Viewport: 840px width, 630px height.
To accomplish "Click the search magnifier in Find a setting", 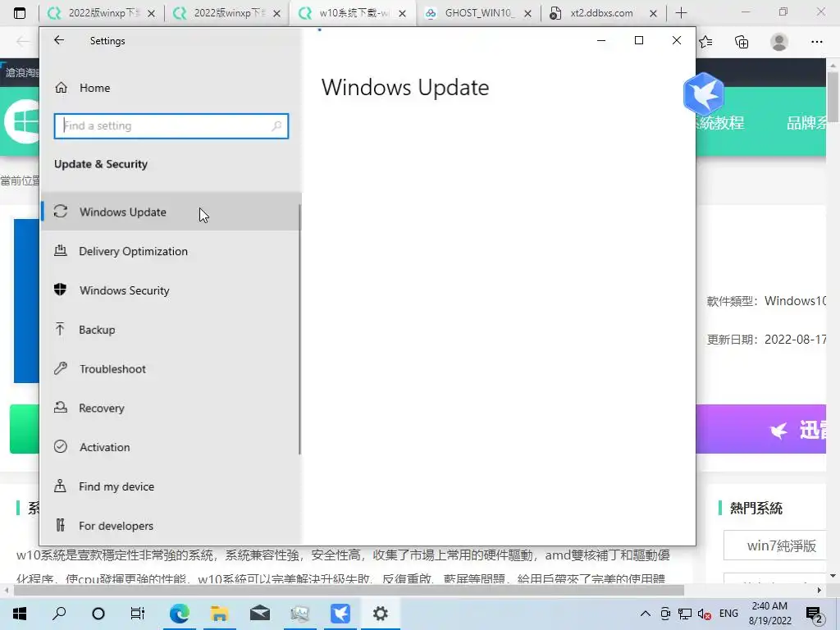I will click(x=276, y=126).
